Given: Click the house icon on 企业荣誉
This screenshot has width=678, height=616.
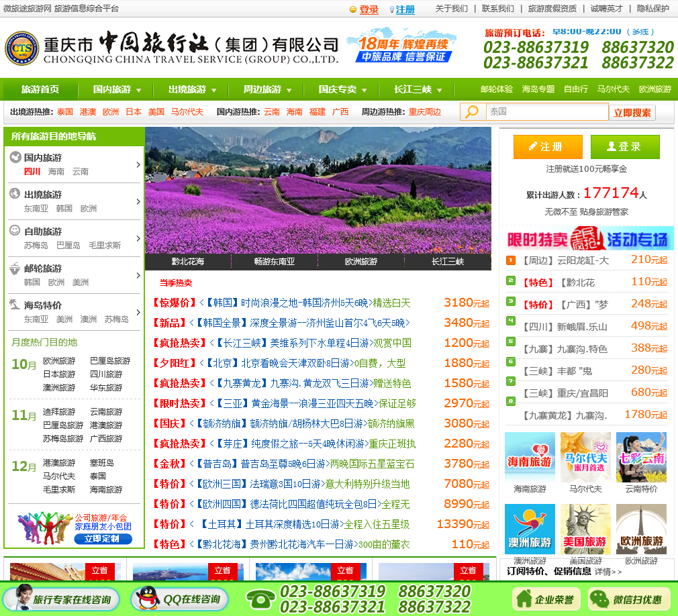Looking at the screenshot, I should pyautogui.click(x=524, y=599).
